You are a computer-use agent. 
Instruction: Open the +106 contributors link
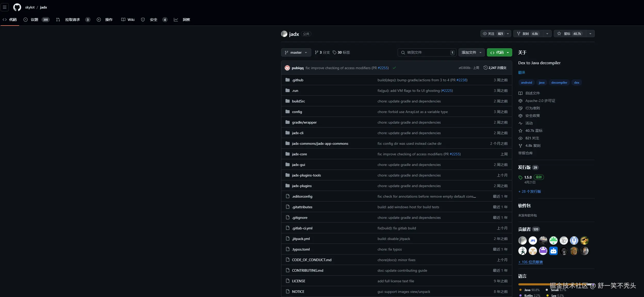pos(531,262)
